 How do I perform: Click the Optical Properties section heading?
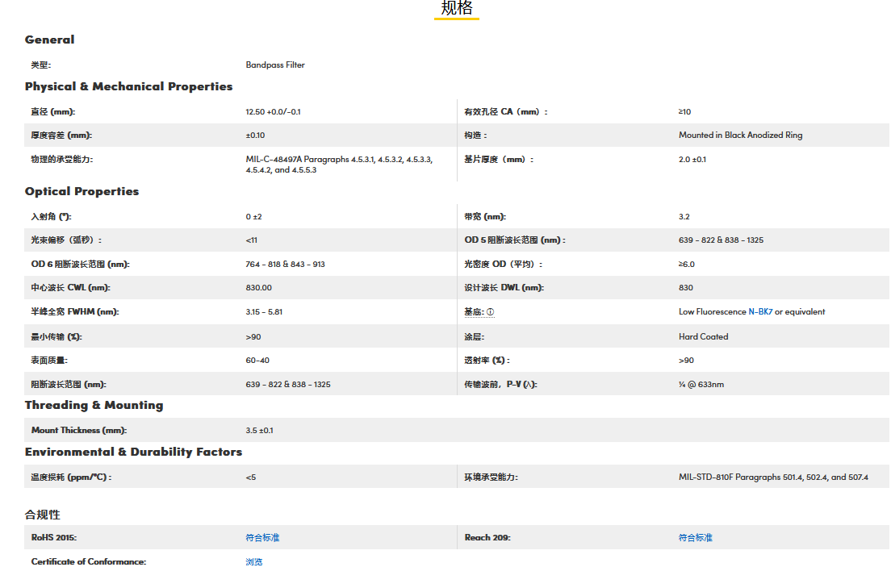tap(82, 191)
